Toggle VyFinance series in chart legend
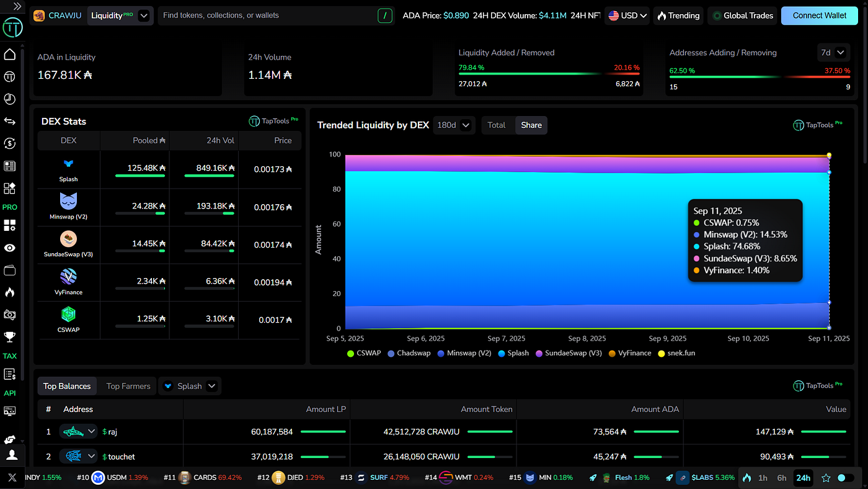This screenshot has height=489, width=868. pyautogui.click(x=629, y=353)
